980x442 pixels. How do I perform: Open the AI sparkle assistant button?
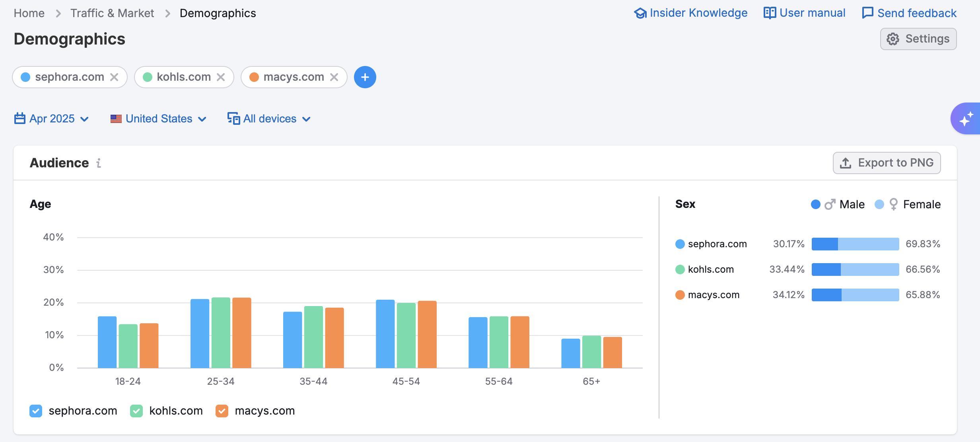pyautogui.click(x=966, y=119)
